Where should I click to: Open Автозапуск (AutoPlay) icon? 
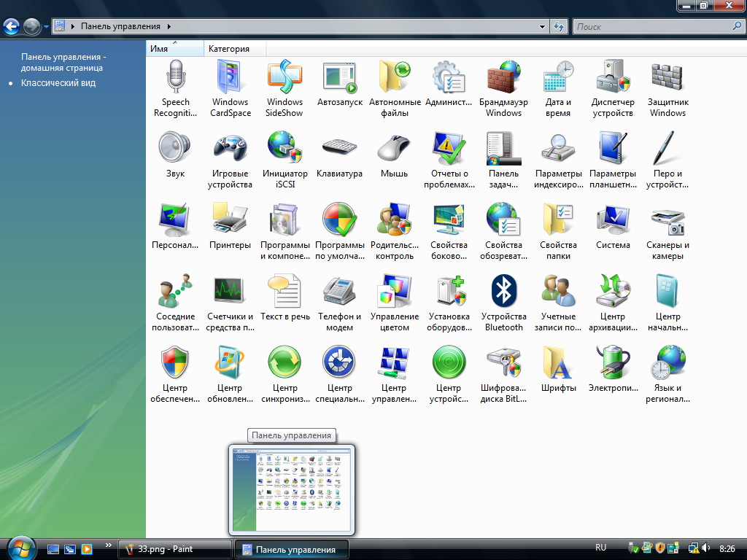340,77
